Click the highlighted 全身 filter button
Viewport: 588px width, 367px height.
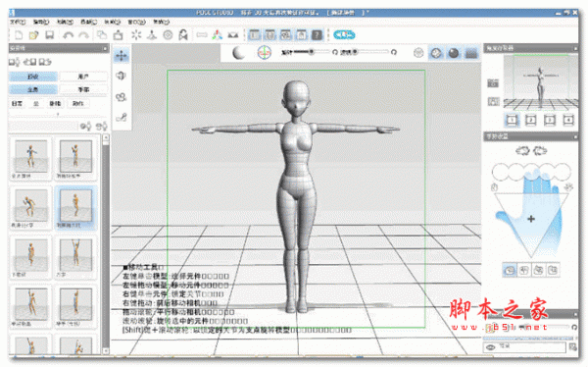33,89
